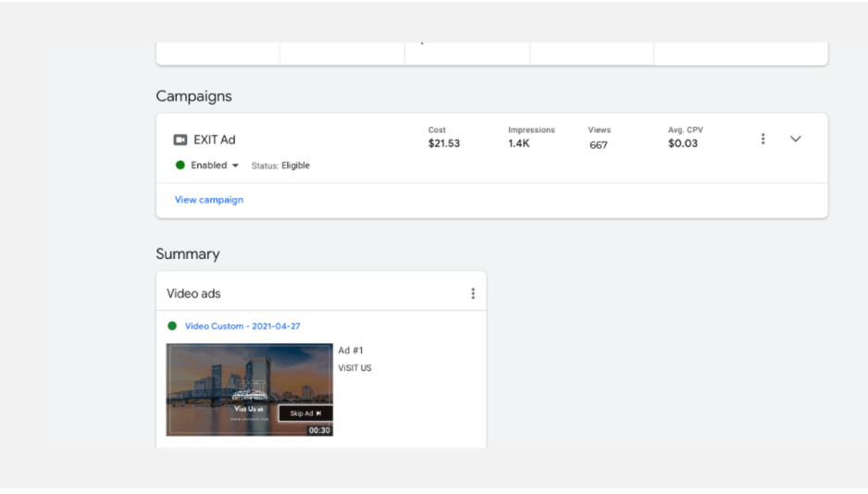Click the Cost value $21.53

click(444, 143)
